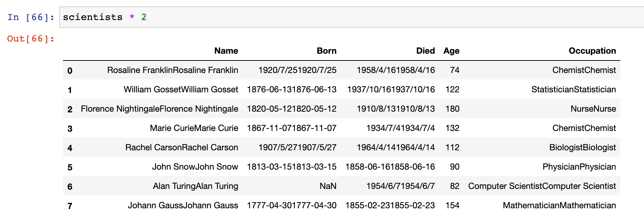Click the age value 180 in row 2
The image size is (644, 219).
pyautogui.click(x=452, y=109)
